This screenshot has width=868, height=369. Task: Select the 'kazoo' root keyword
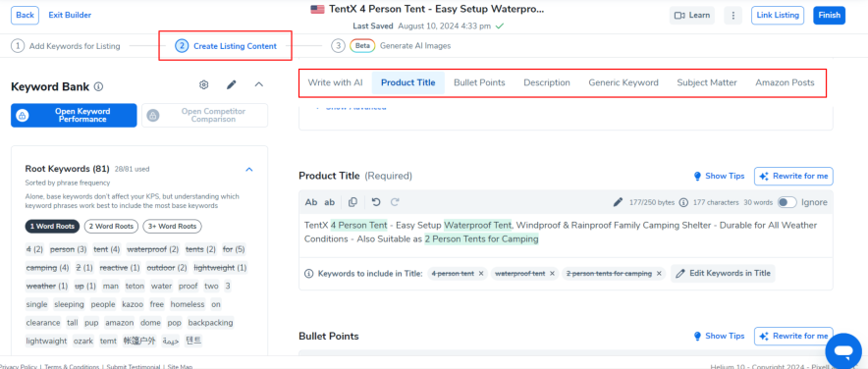point(133,304)
